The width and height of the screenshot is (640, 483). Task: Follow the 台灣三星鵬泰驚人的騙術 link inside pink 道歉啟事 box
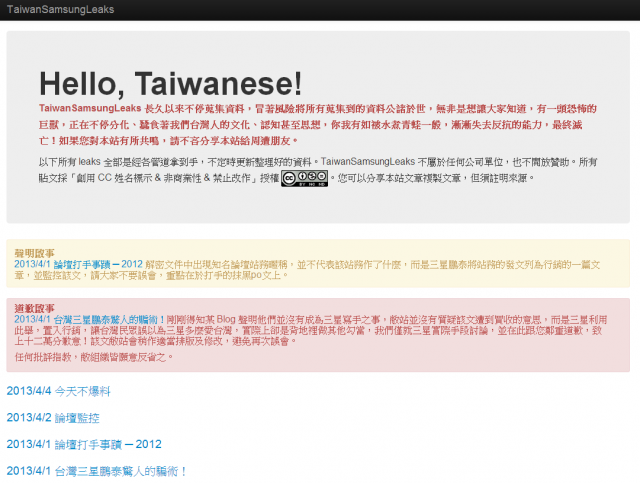coord(89,319)
